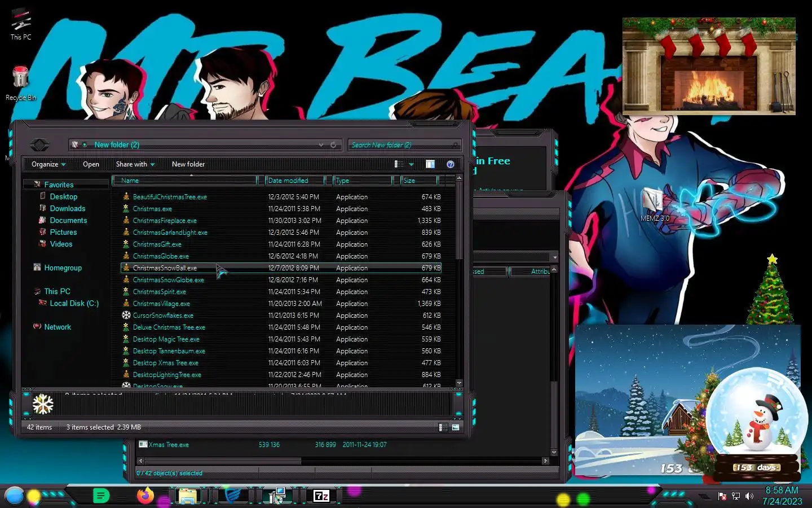Open the MEMZ 3.0 desktop icon
Image resolution: width=812 pixels, height=508 pixels.
655,205
